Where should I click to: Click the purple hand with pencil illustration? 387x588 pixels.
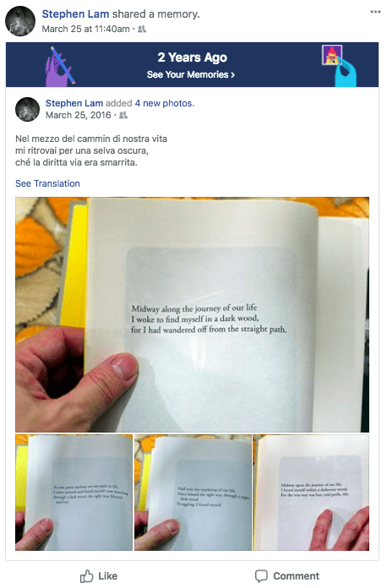click(60, 67)
